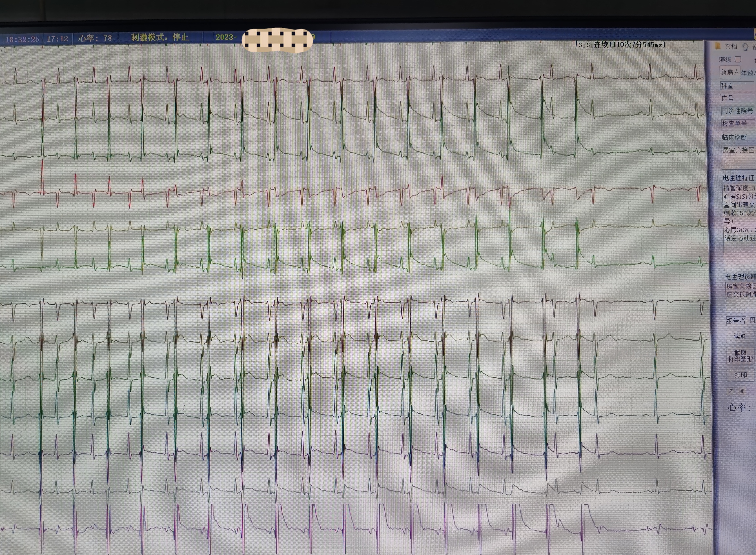Click the 门诊住院号 input field

point(738,111)
